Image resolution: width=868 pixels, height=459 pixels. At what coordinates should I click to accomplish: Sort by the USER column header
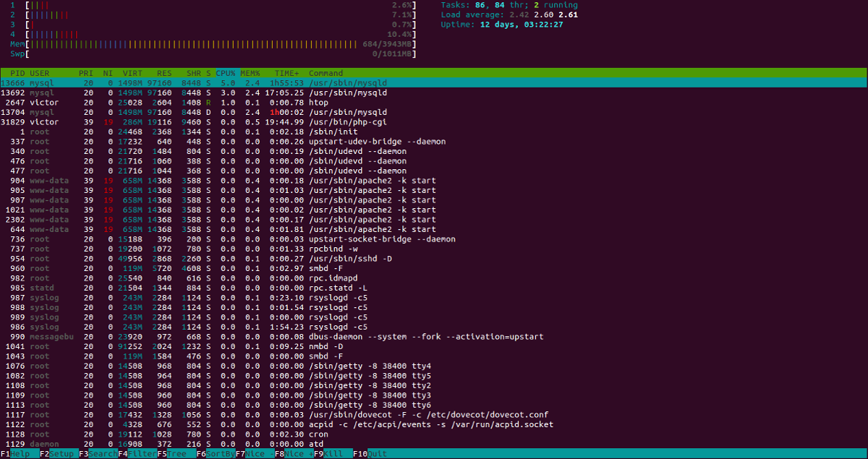click(36, 73)
